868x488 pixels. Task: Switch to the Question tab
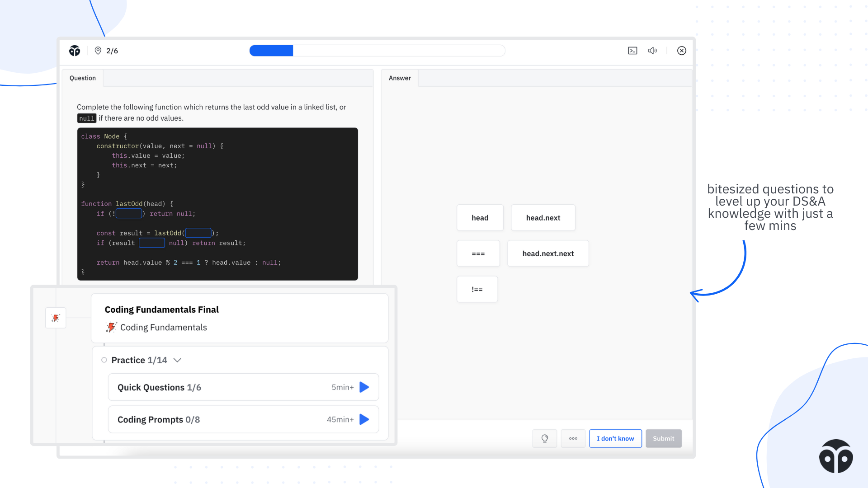[83, 78]
